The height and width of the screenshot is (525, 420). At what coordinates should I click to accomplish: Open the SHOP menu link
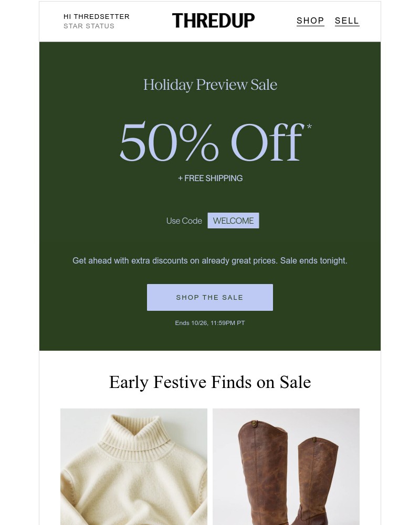tap(310, 20)
